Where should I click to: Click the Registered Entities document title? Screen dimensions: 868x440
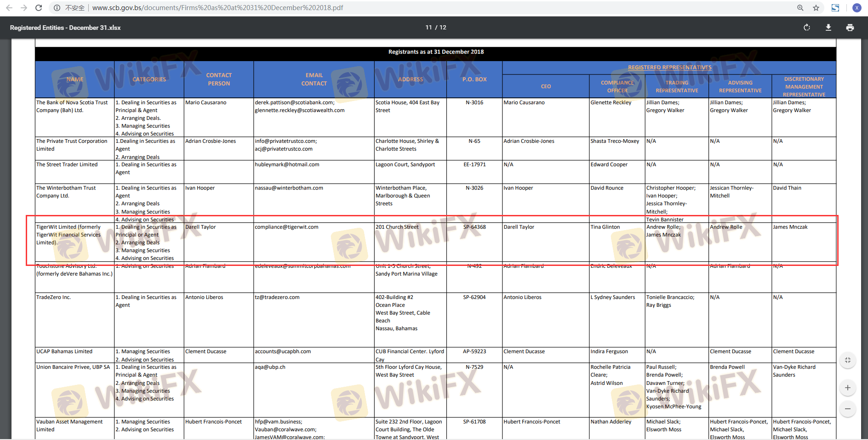[x=65, y=28]
